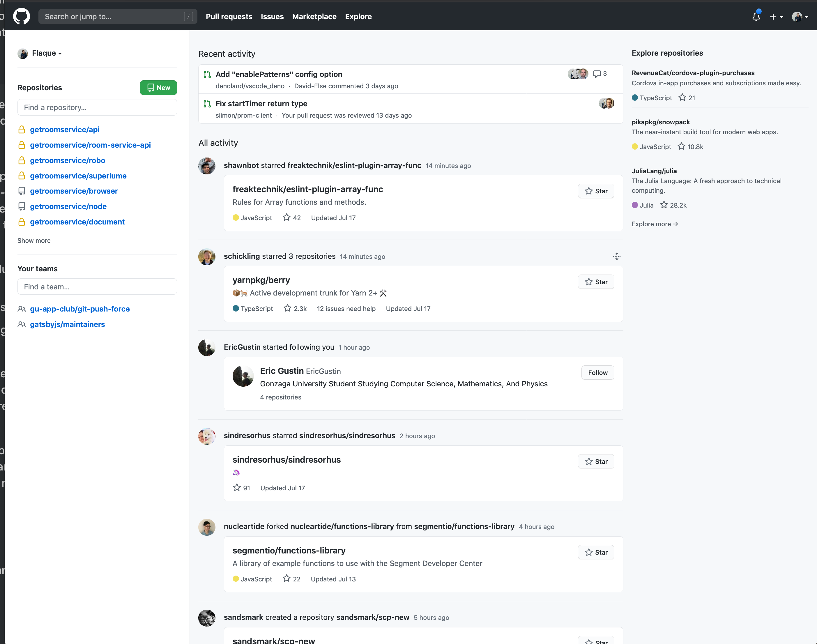Open the Add enablePatterns config option pull request

coord(279,74)
